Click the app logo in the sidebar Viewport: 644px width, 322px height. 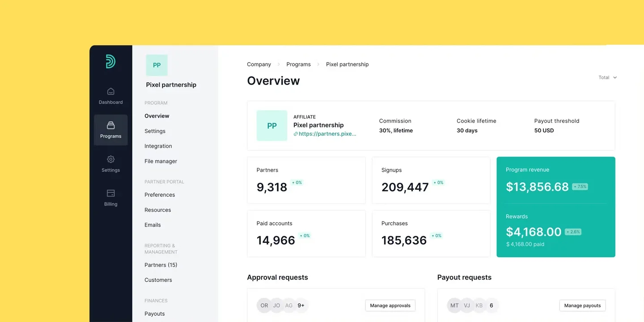tap(110, 61)
